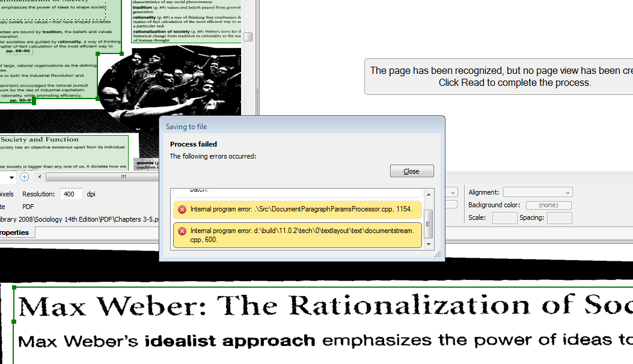Click the image pane vertical scrollbar thumb
The width and height of the screenshot is (633, 364).
tap(248, 37)
